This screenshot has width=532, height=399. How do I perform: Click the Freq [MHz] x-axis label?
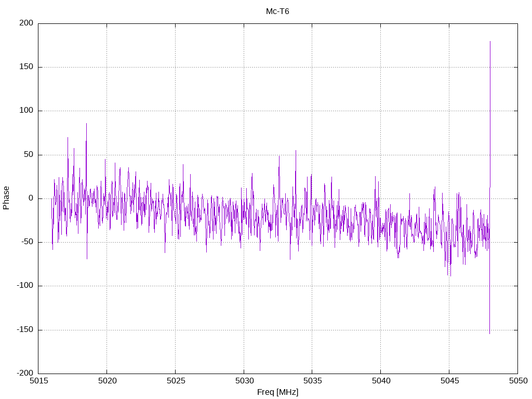277,392
